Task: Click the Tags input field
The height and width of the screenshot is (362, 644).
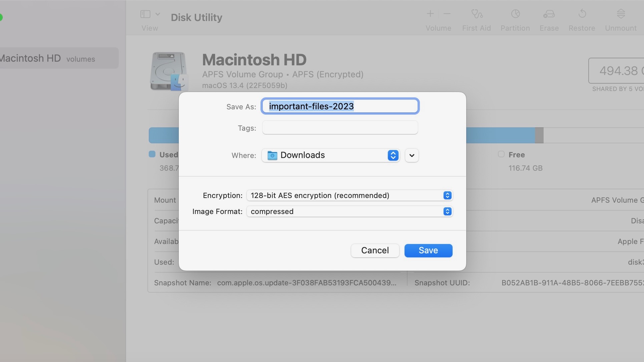Action: [x=340, y=128]
